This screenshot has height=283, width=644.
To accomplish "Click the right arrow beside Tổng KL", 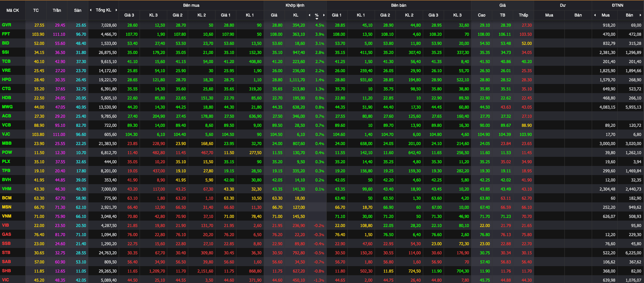I will [x=116, y=10].
